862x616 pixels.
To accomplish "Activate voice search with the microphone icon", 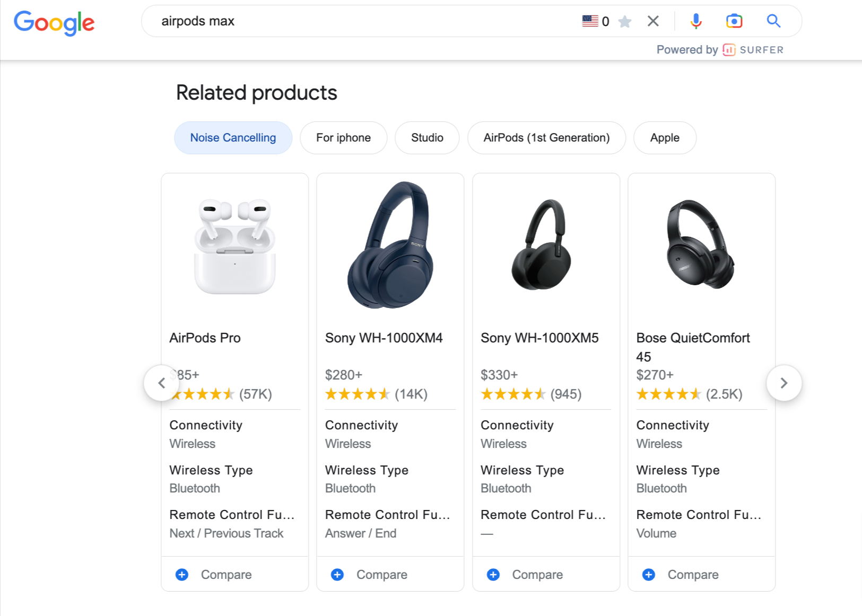I will (695, 21).
